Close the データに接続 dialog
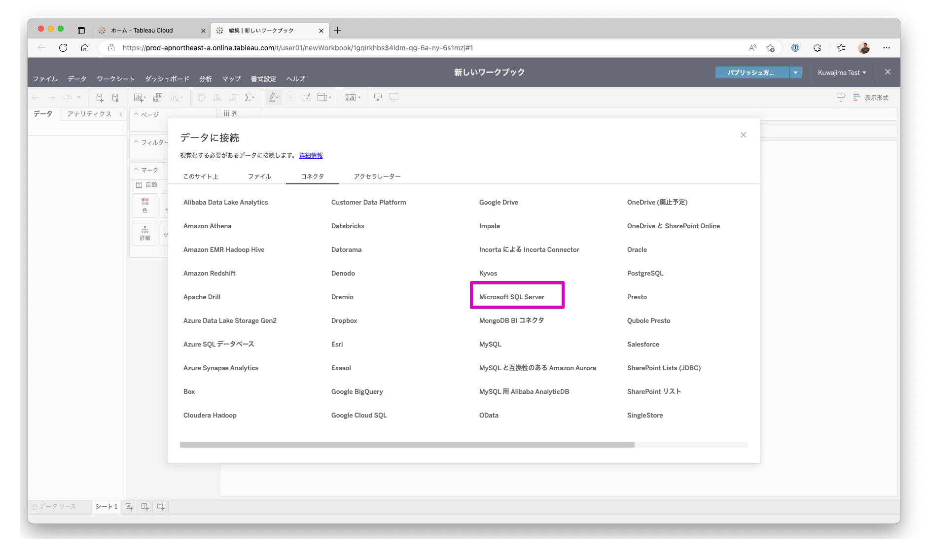This screenshot has width=928, height=560. tap(743, 135)
